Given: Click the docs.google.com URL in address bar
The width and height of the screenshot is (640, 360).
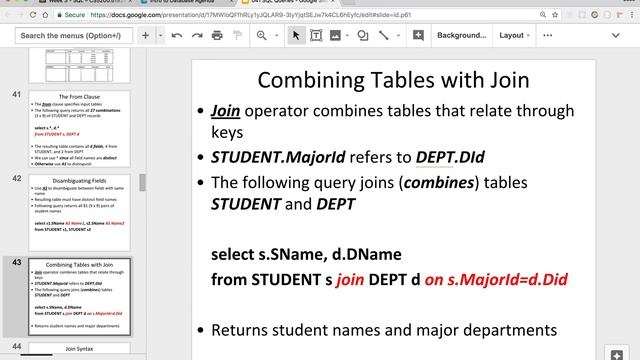Looking at the screenshot, I should coord(251,15).
